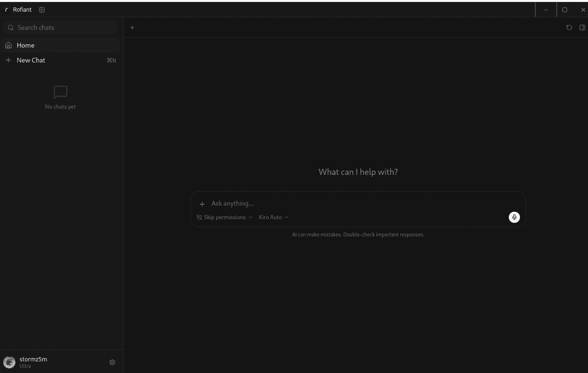Click the stormz5m user avatar

point(9,362)
